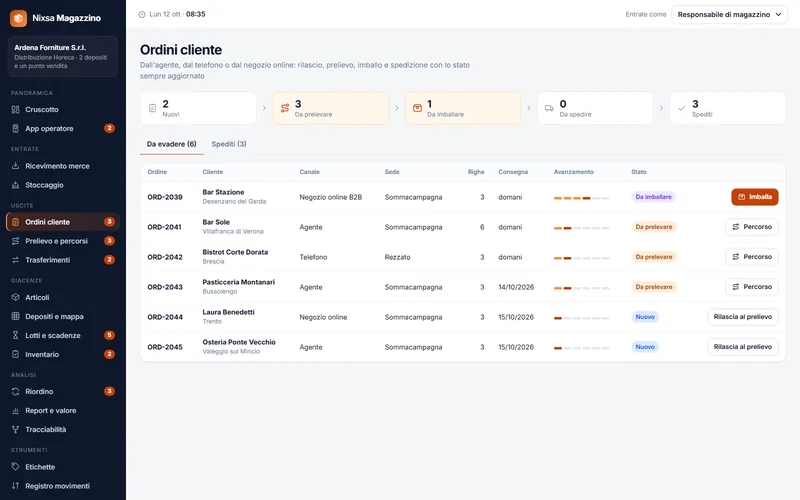Click Nuovo status badge for ORD-2044
The height and width of the screenshot is (500, 800).
[x=645, y=317]
